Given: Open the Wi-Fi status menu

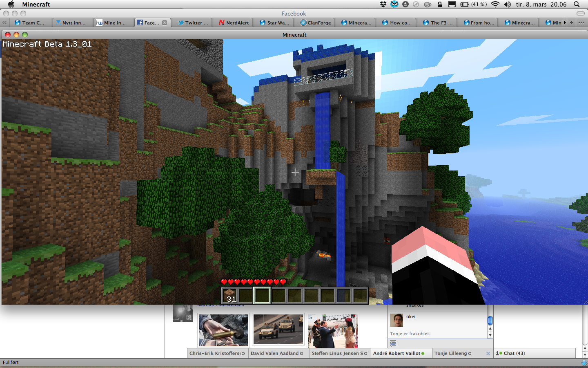Looking at the screenshot, I should [495, 4].
